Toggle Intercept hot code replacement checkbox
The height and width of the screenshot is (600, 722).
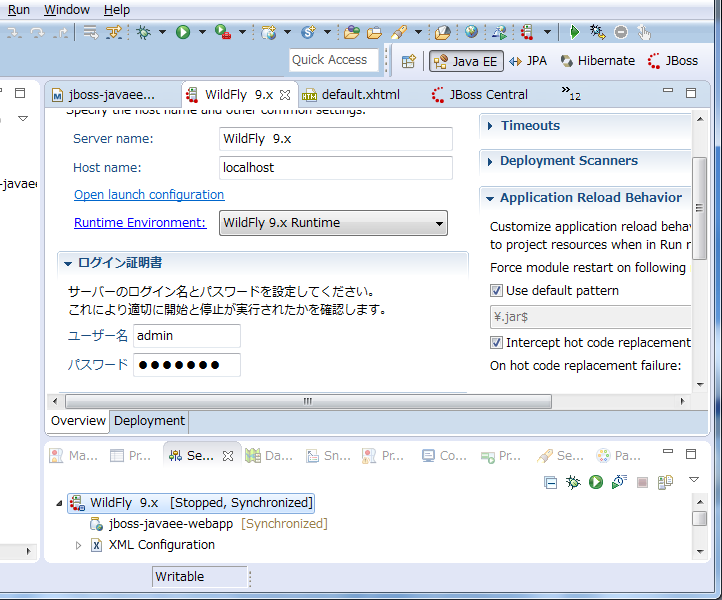[x=496, y=343]
